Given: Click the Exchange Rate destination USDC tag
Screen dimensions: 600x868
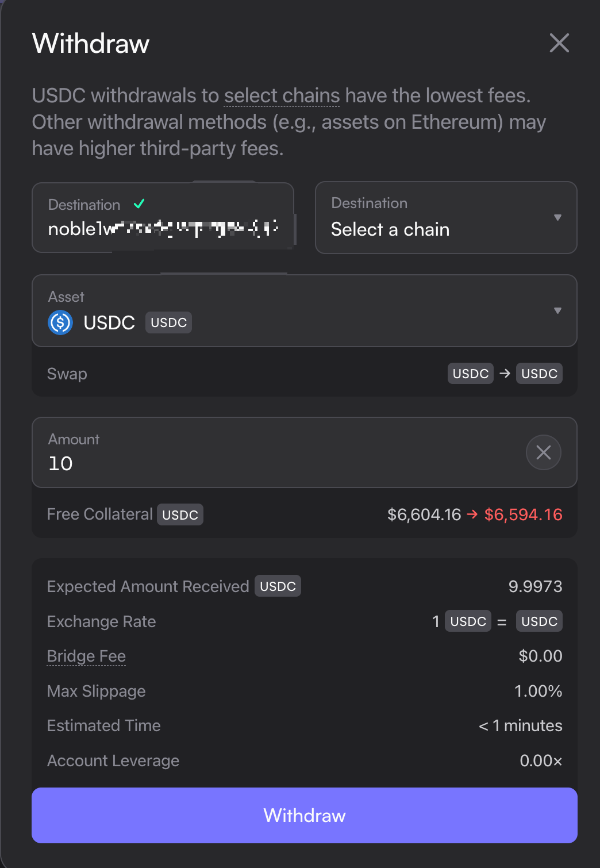Looking at the screenshot, I should 539,621.
